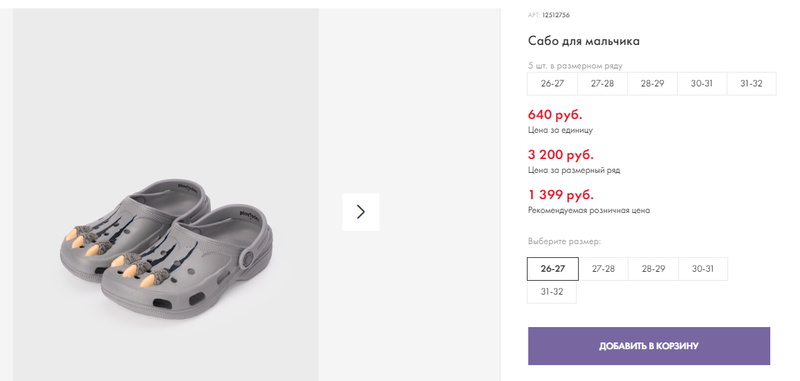Click the 640 руб. unit price
Screen dimensions: 800x381
tap(555, 115)
